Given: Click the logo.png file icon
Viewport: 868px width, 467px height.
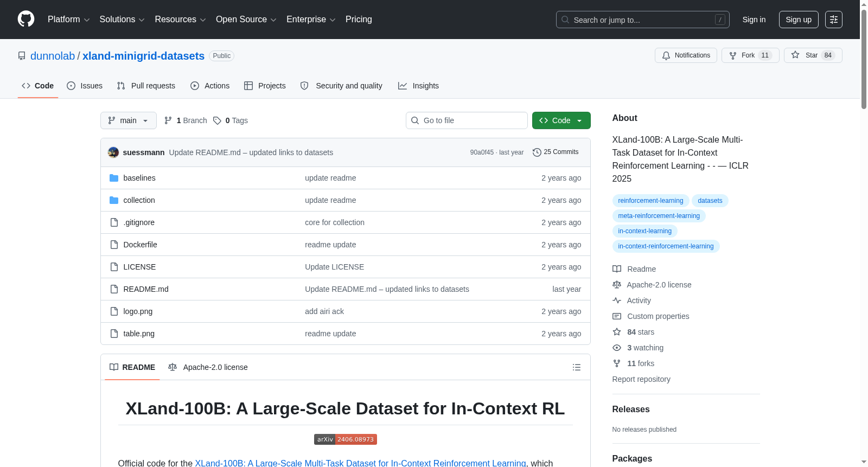Looking at the screenshot, I should (114, 311).
